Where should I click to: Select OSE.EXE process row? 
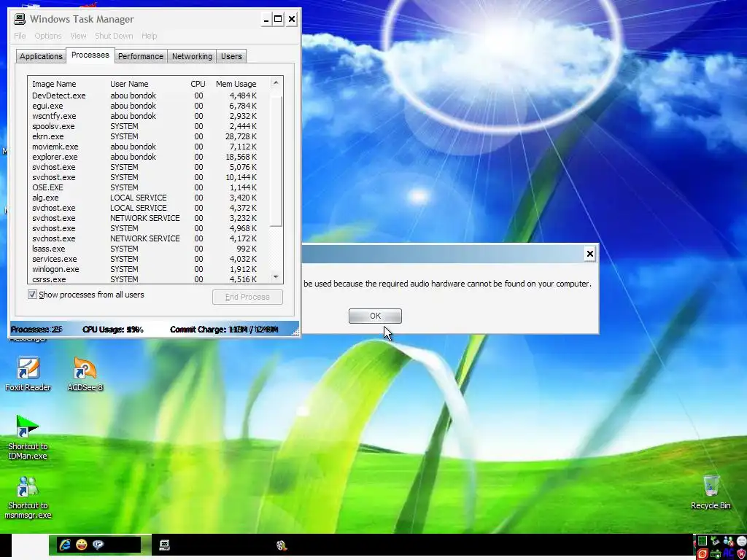149,187
